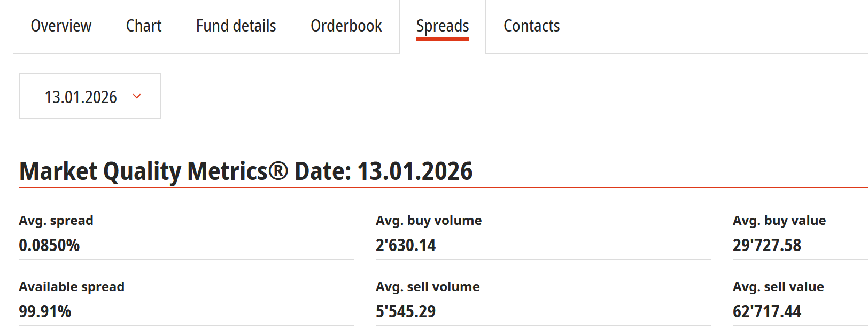This screenshot has height=336, width=868.
Task: Select the 0.0850% average spread value
Action: 49,245
